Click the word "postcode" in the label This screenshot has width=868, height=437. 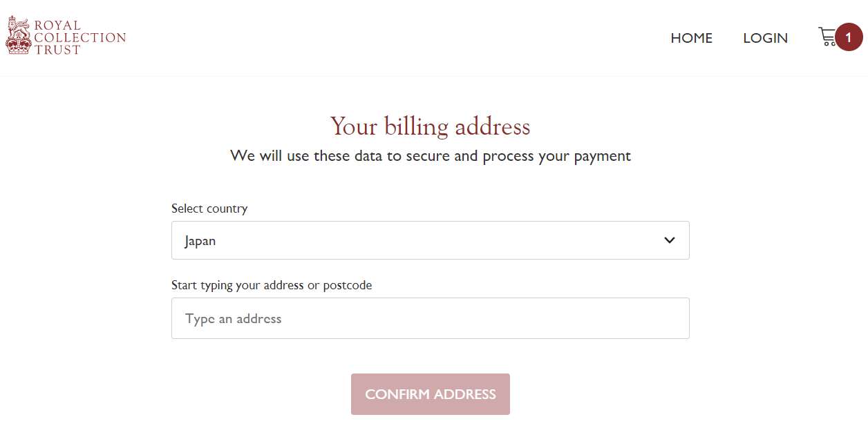point(348,285)
